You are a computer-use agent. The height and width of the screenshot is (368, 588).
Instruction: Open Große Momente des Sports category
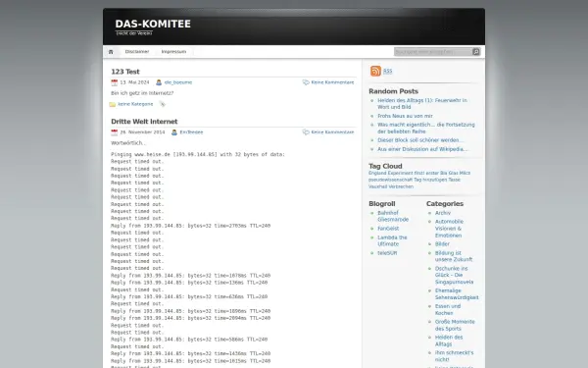point(455,325)
